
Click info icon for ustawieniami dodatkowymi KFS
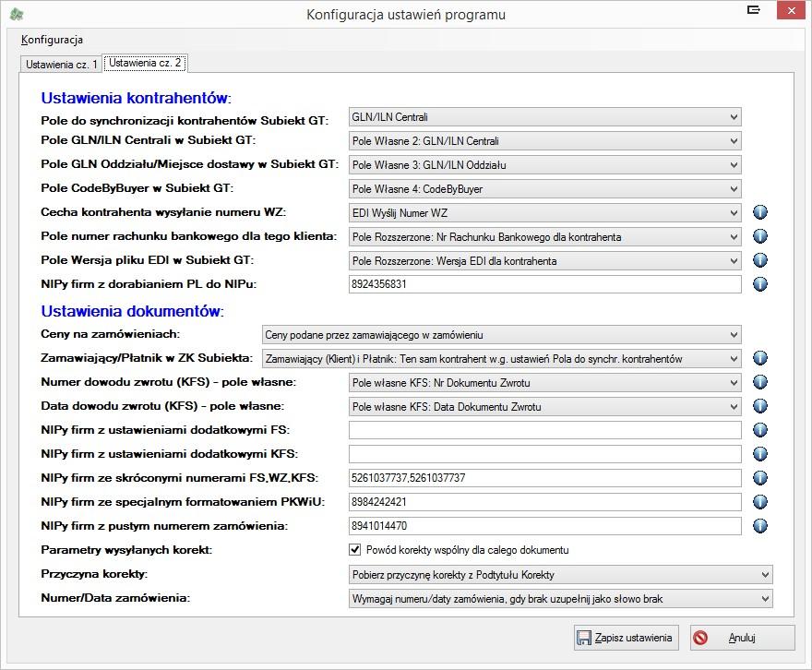tap(759, 453)
